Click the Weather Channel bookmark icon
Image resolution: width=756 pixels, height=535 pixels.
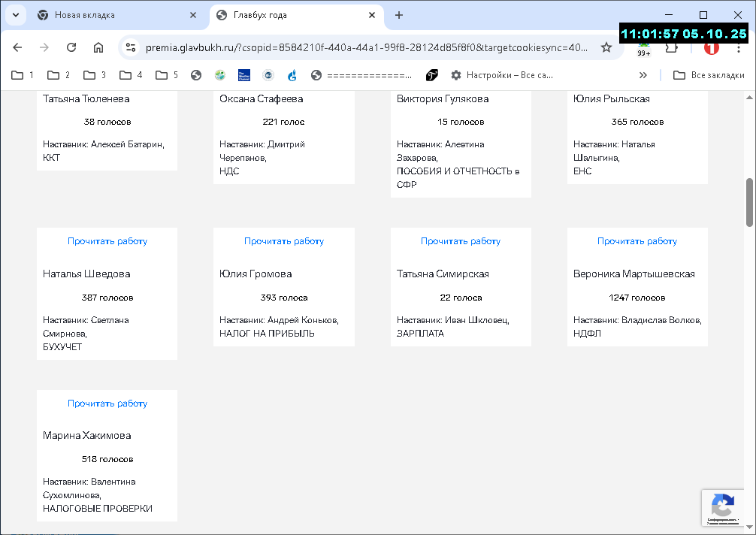click(244, 75)
